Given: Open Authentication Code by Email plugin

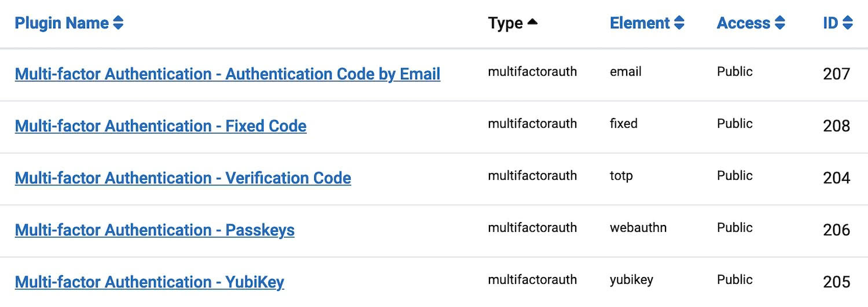Looking at the screenshot, I should point(227,74).
